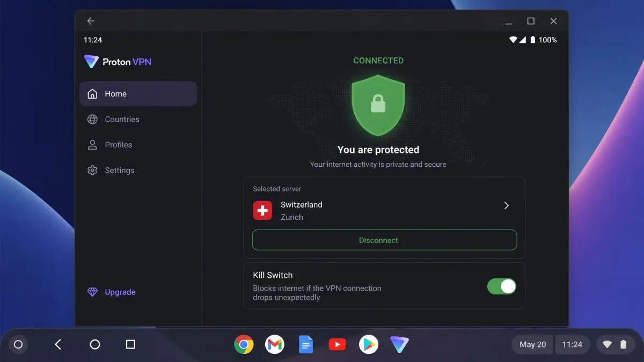Open Google Play Store from the shelf
This screenshot has width=644, height=362.
[368, 344]
